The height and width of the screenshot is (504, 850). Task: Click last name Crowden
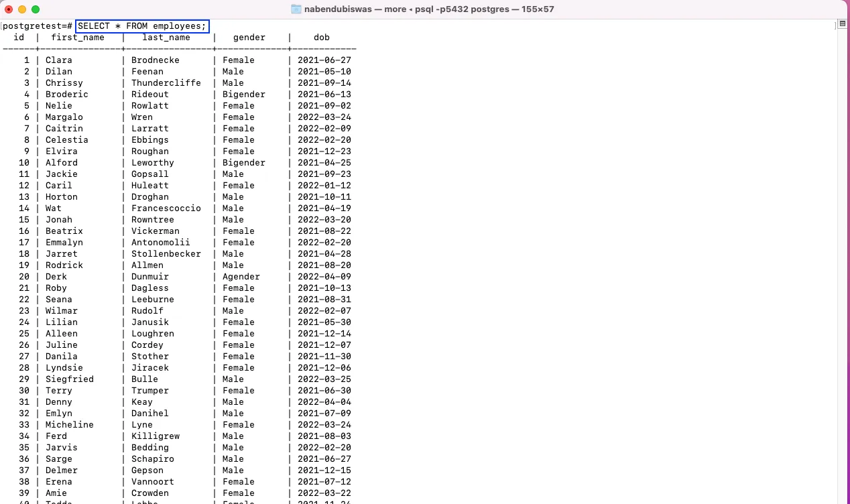coord(150,493)
